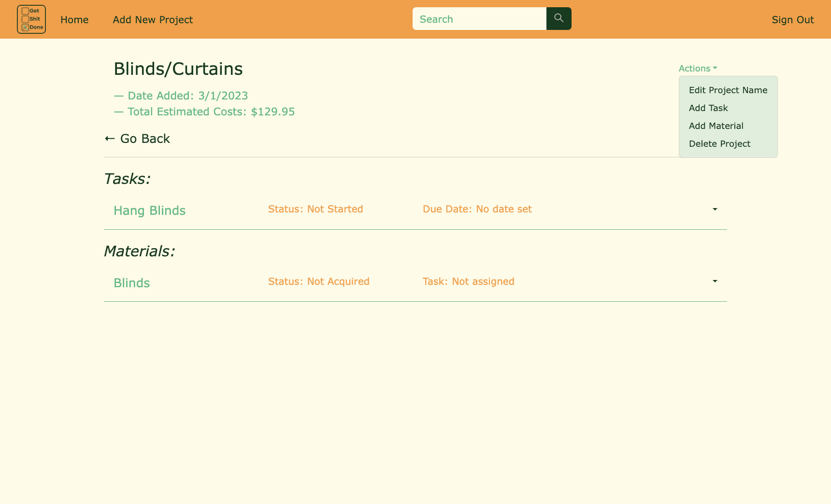Viewport: 831px width, 504px height.
Task: Click into the Search input field
Action: 479,19
